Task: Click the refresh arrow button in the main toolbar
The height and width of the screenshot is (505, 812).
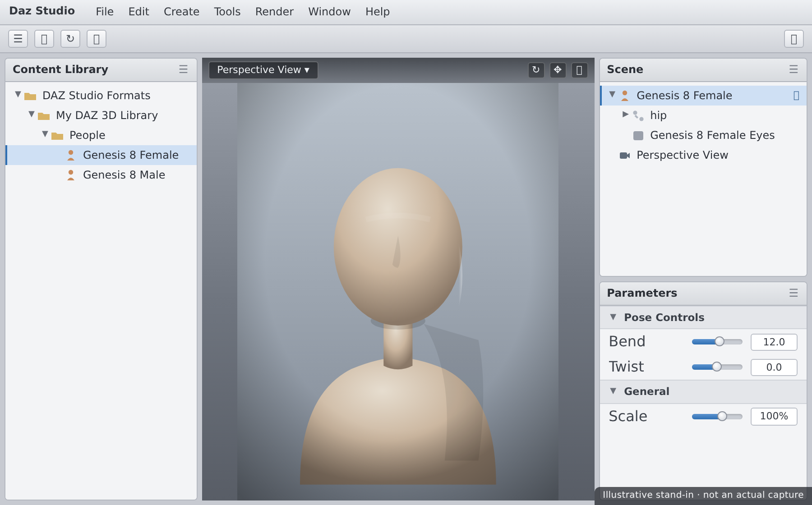Action: pos(70,39)
